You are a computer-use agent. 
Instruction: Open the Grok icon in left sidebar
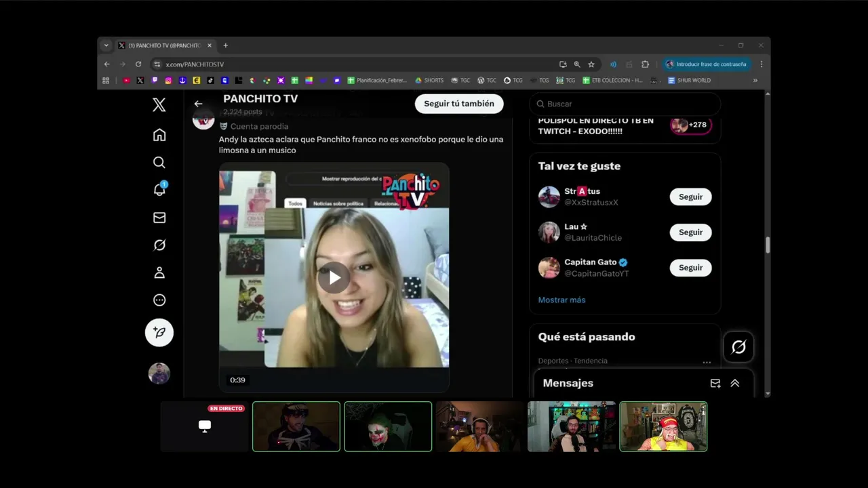point(159,245)
